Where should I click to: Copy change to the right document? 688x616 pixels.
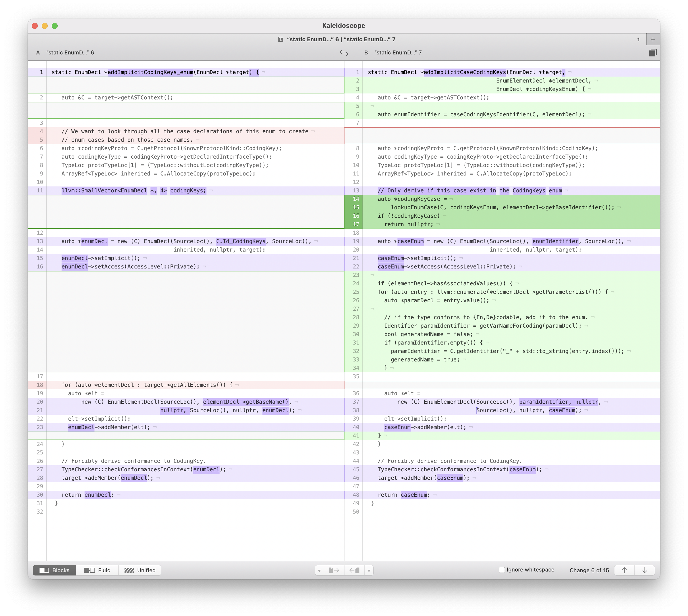[x=334, y=570]
